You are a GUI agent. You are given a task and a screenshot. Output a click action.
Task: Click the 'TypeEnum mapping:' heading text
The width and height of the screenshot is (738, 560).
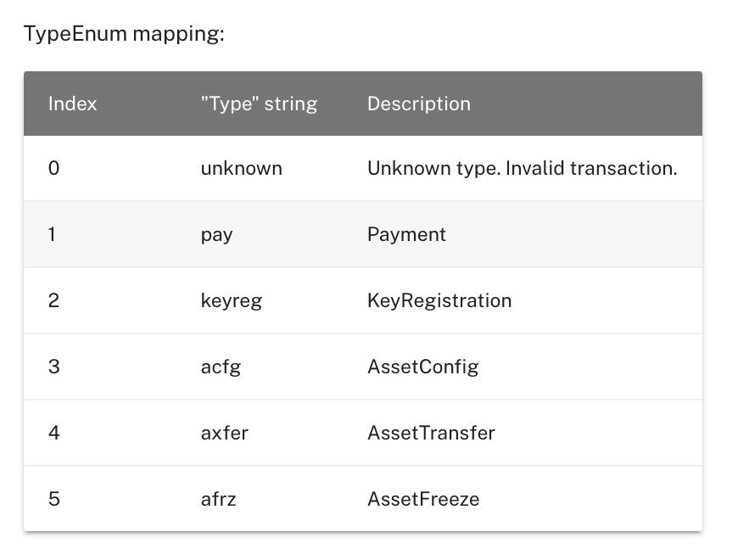(x=124, y=35)
